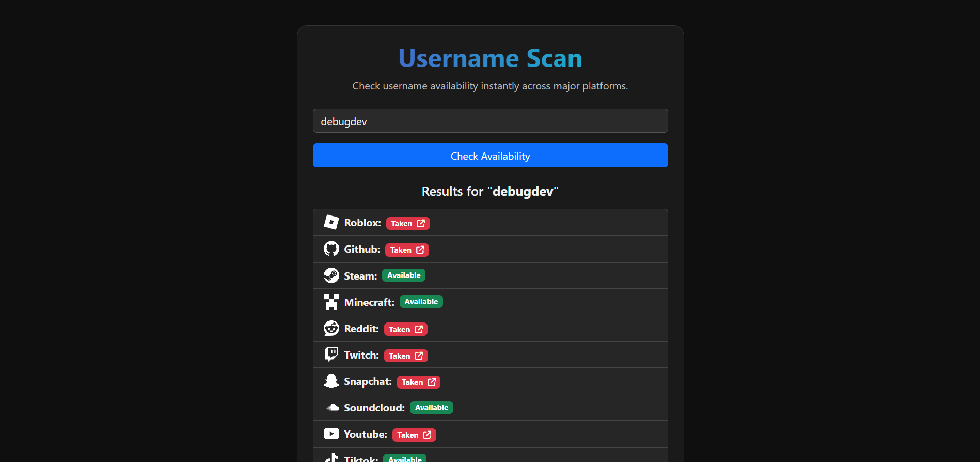Click the Check Availability button
This screenshot has width=980, height=462.
[x=491, y=156]
